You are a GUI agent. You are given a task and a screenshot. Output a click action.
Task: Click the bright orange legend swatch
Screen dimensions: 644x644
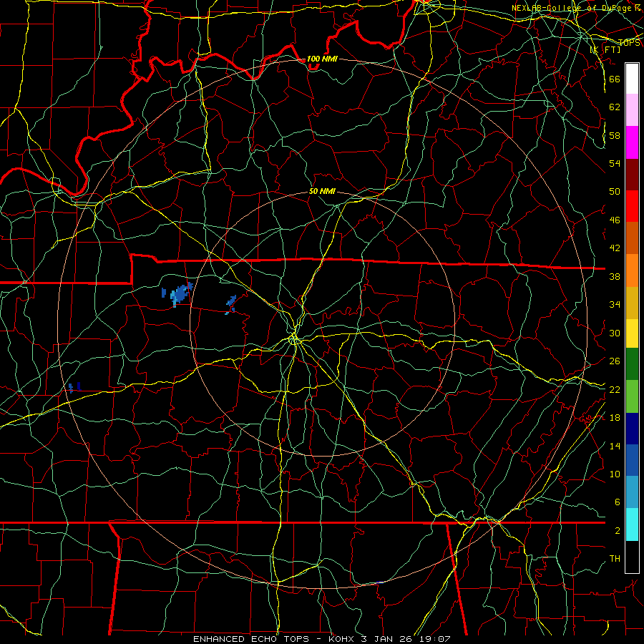(632, 270)
